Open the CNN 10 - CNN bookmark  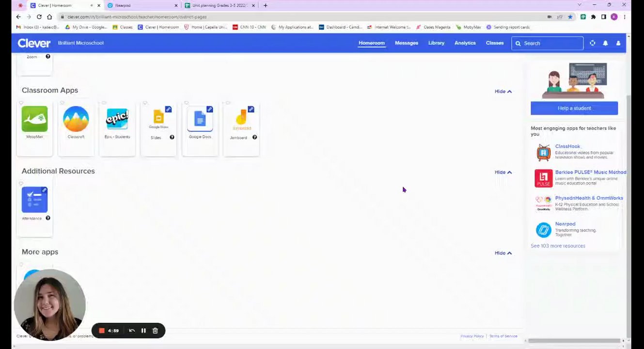(x=249, y=27)
